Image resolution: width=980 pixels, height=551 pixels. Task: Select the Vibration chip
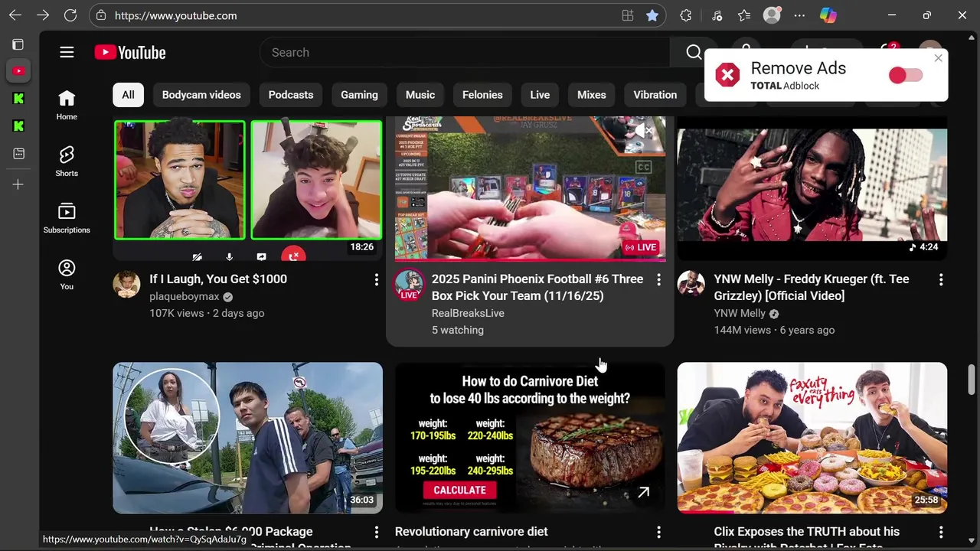(x=655, y=95)
